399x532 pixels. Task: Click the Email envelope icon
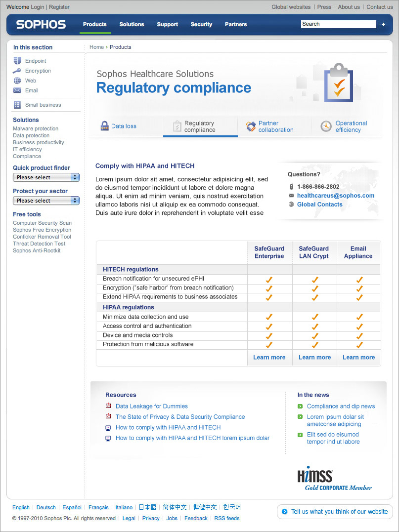point(17,90)
